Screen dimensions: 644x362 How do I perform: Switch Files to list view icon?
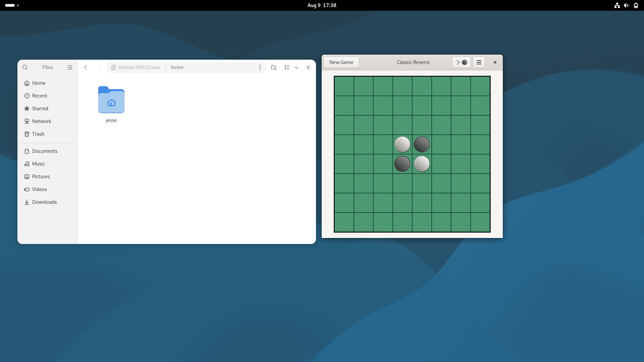pyautogui.click(x=287, y=67)
